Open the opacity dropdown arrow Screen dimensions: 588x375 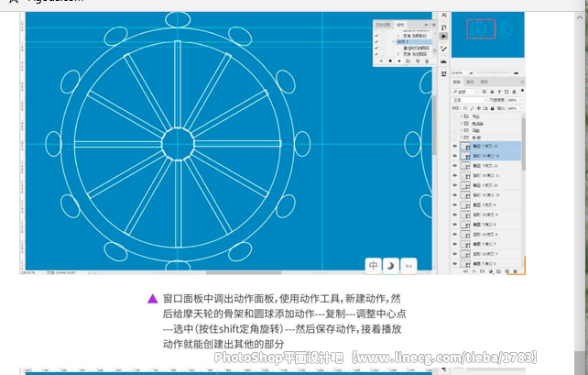pos(521,100)
